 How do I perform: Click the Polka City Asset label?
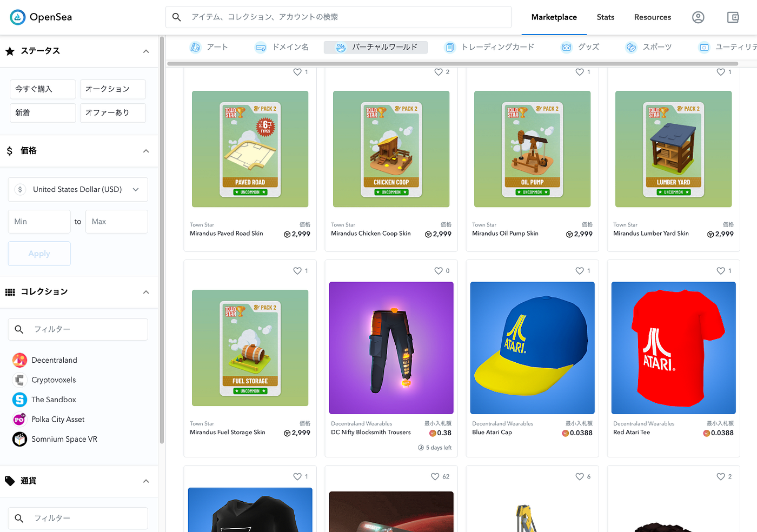[58, 420]
